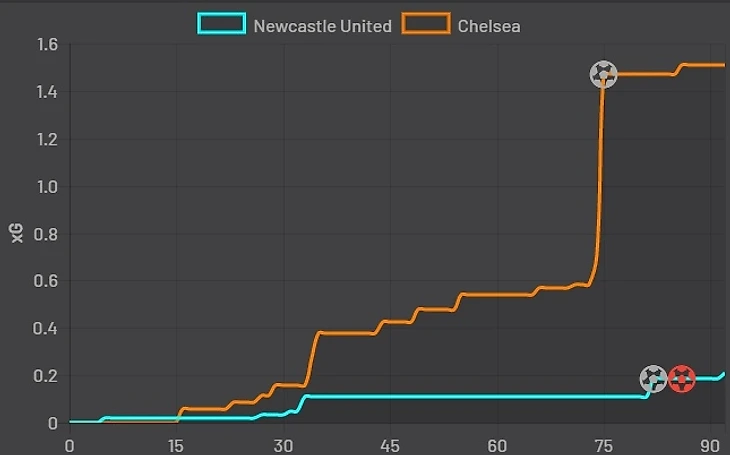Click the 1.4 y-axis tick label
Image resolution: width=730 pixels, height=455 pixels.
pyautogui.click(x=47, y=92)
